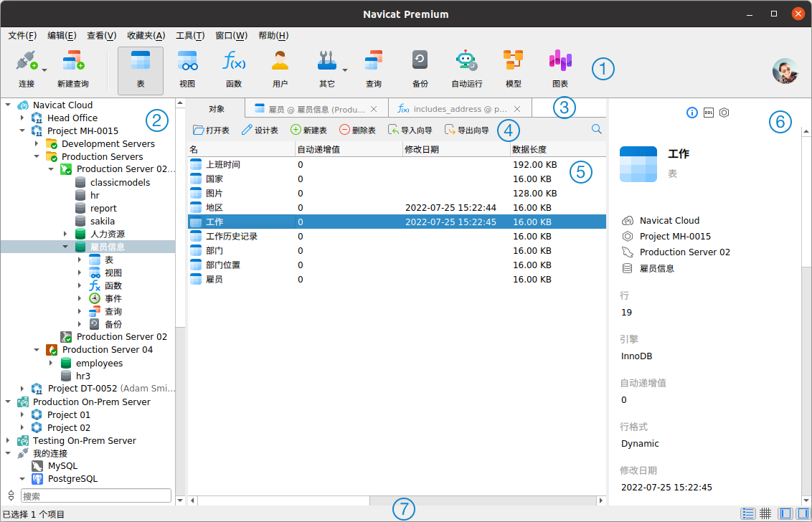
Task: Switch to the 对象 tab
Action: 217,109
